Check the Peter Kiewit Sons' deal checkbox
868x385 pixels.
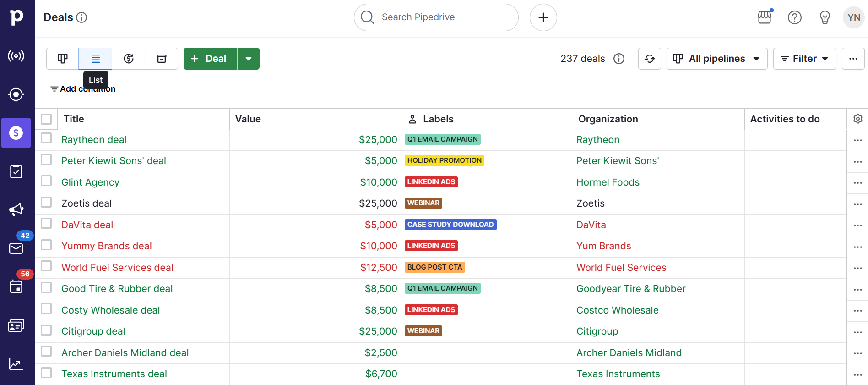46,159
